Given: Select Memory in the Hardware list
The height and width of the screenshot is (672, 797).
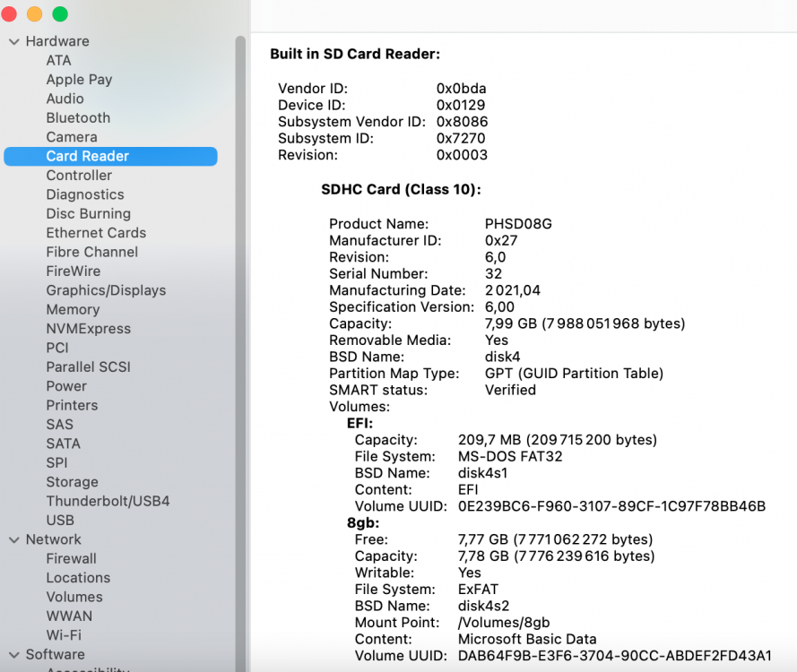Looking at the screenshot, I should tap(73, 309).
